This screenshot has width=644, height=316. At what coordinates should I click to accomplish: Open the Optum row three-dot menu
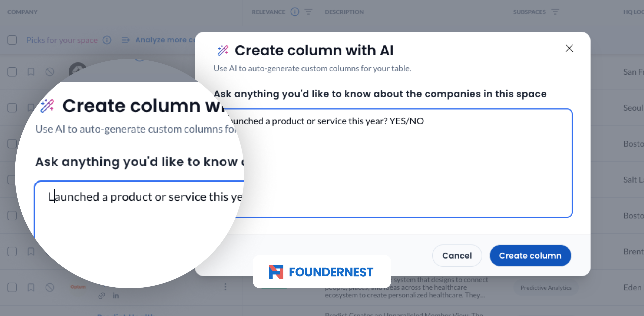coord(225,287)
